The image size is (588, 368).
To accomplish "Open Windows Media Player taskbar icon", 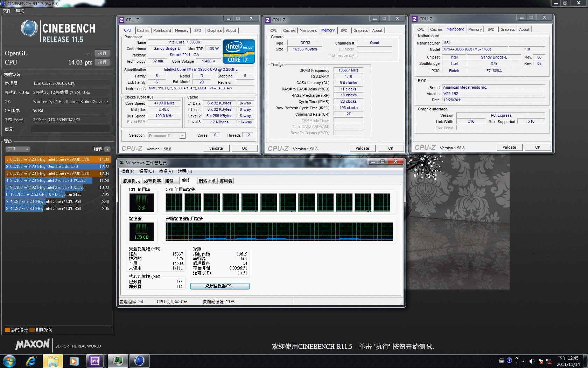I will point(74,361).
